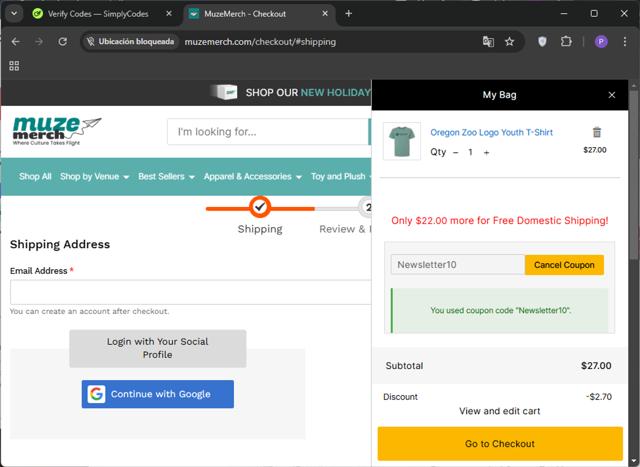Expand the Best Sellers dropdown
The height and width of the screenshot is (467, 640).
[166, 176]
